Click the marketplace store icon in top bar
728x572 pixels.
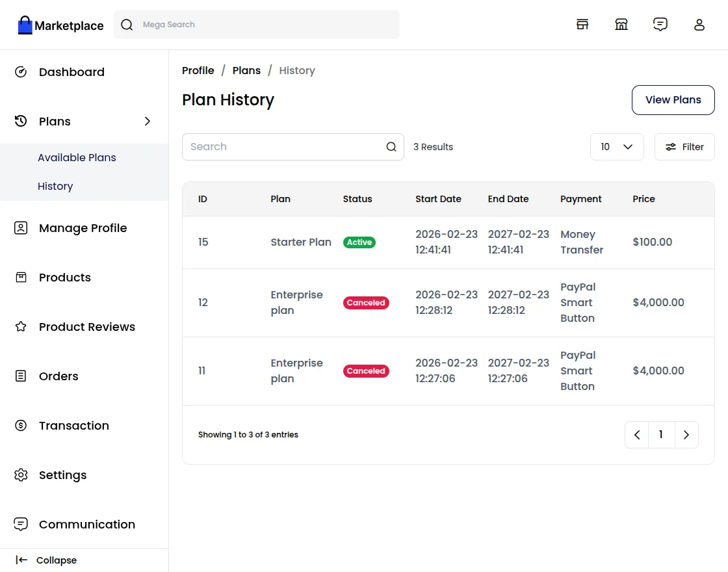pyautogui.click(x=621, y=24)
